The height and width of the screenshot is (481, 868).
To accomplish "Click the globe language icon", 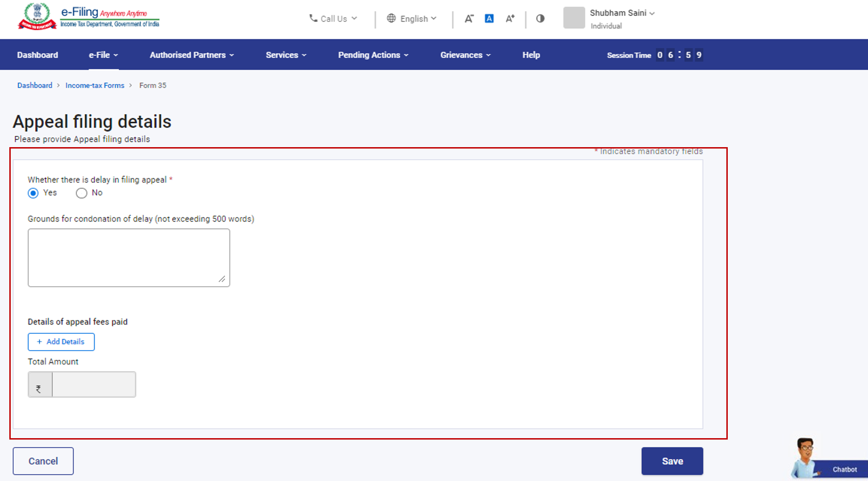I will (x=391, y=18).
